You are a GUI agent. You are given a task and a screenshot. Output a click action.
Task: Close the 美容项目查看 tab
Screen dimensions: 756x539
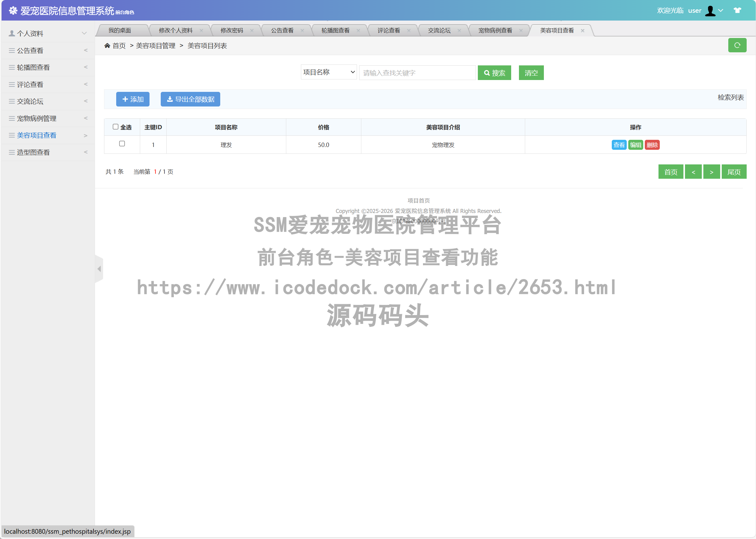582,31
